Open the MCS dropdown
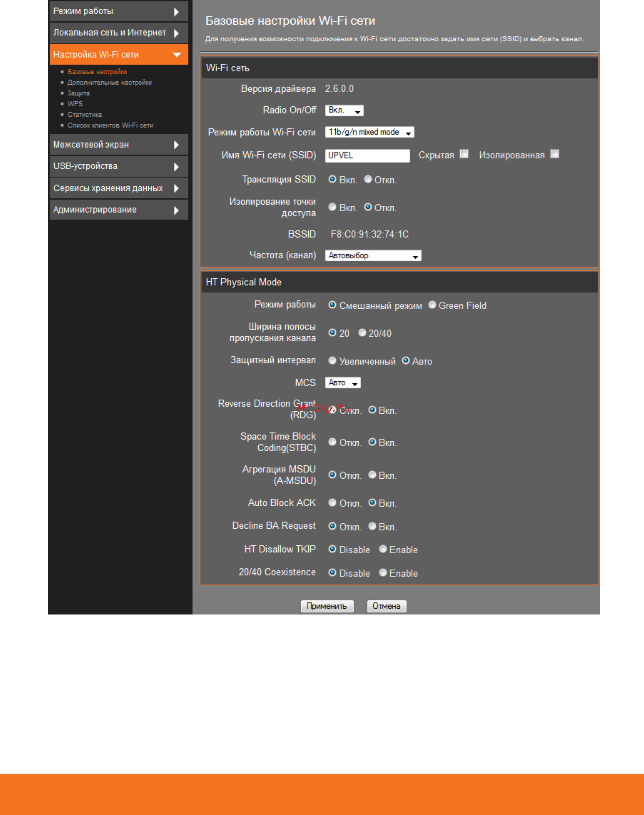The image size is (644, 815). click(343, 383)
